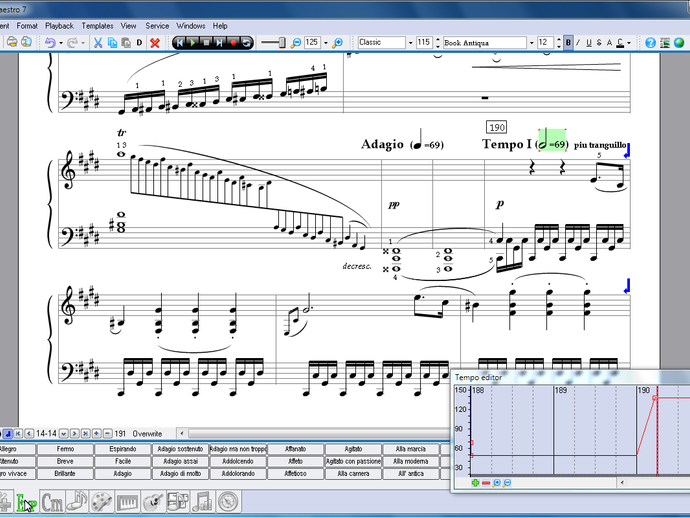Open the Classic style dropdown

(x=410, y=43)
